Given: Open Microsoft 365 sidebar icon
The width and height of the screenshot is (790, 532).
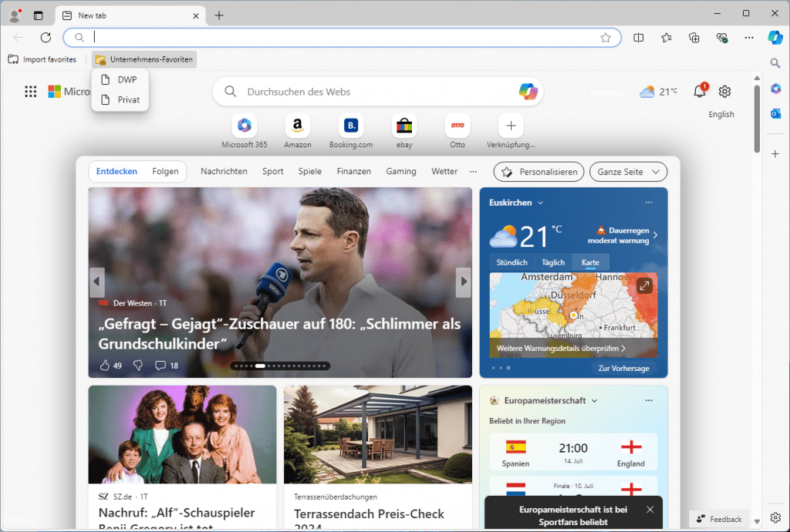Looking at the screenshot, I should (x=775, y=89).
